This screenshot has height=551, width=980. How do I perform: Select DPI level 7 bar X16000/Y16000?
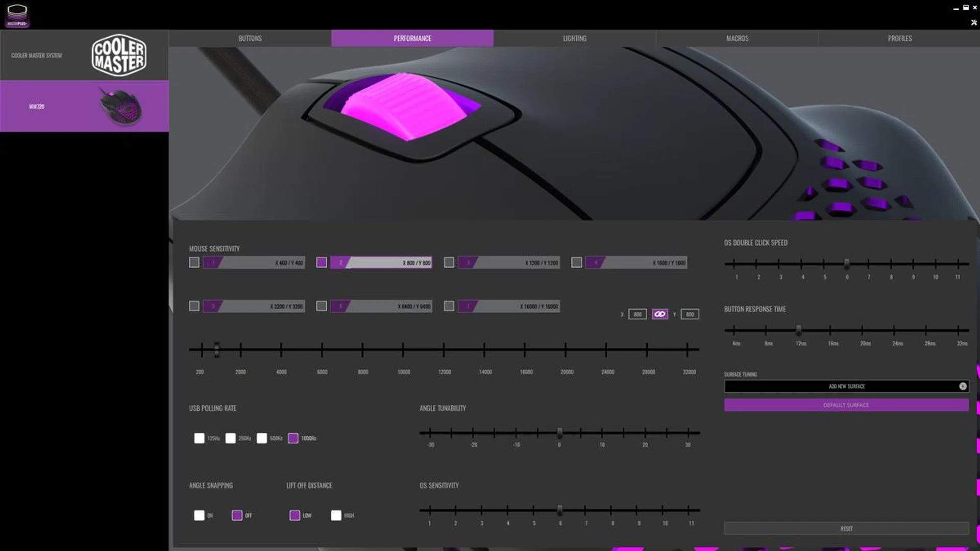(508, 306)
